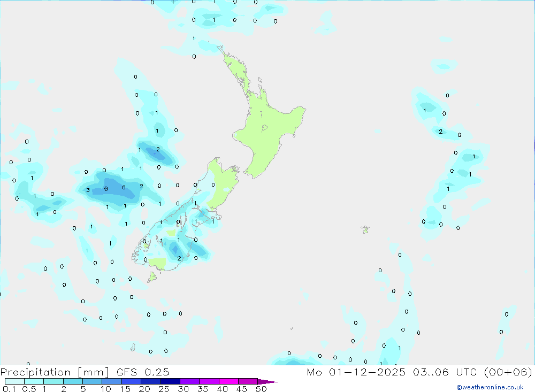Click the 0.1–0.5 mm legend color swatch

(14, 381)
